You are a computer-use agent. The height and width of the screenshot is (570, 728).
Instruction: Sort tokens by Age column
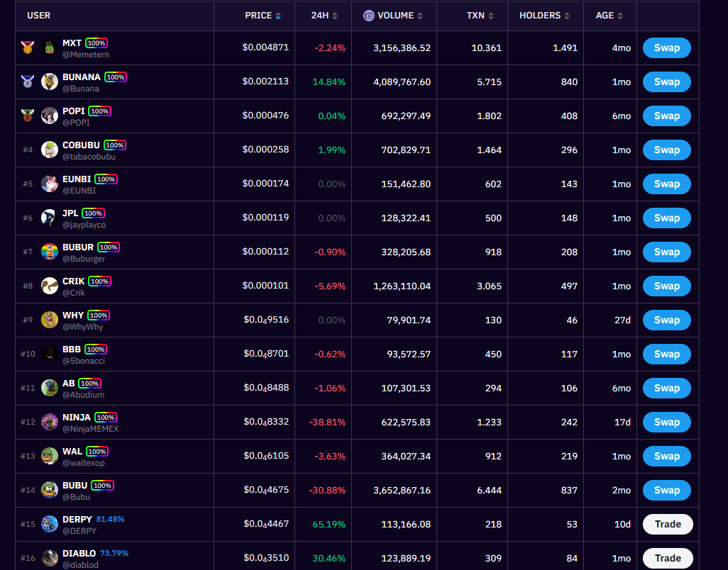point(610,16)
